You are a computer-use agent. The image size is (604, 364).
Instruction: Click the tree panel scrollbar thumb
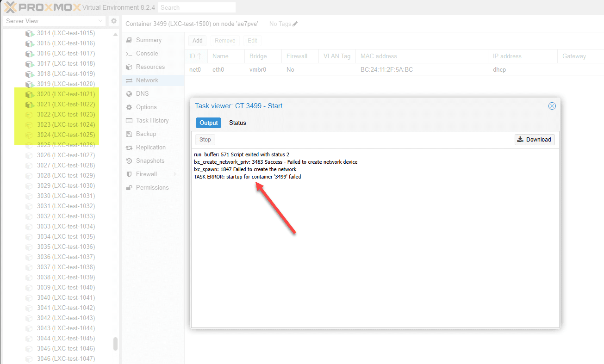pos(115,344)
